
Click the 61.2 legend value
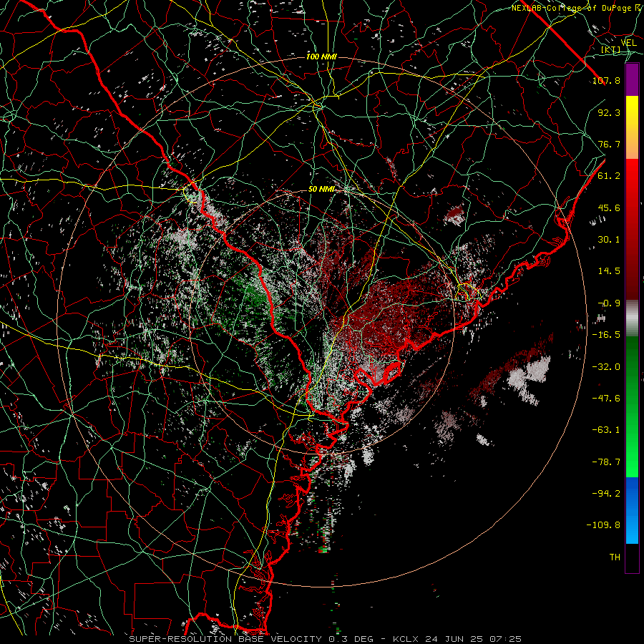(x=609, y=176)
